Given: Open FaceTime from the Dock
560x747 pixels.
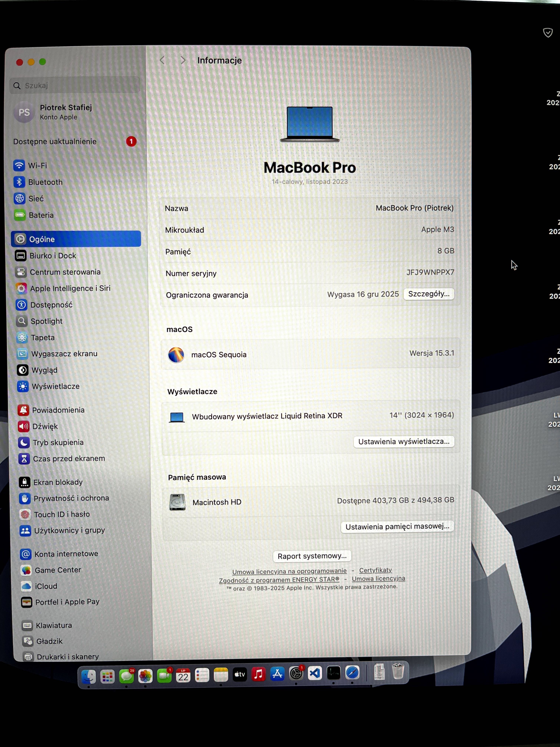Looking at the screenshot, I should (x=164, y=675).
